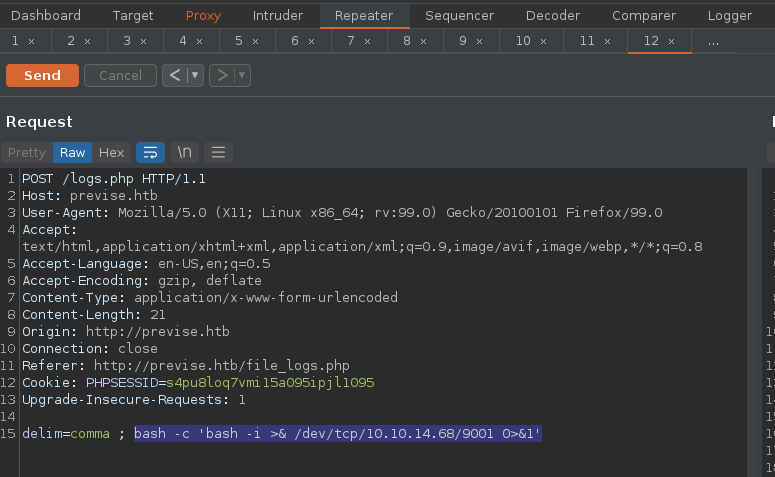Viewport: 775px width, 477px height.
Task: Close Repeater sub-tab 2
Action: point(87,42)
